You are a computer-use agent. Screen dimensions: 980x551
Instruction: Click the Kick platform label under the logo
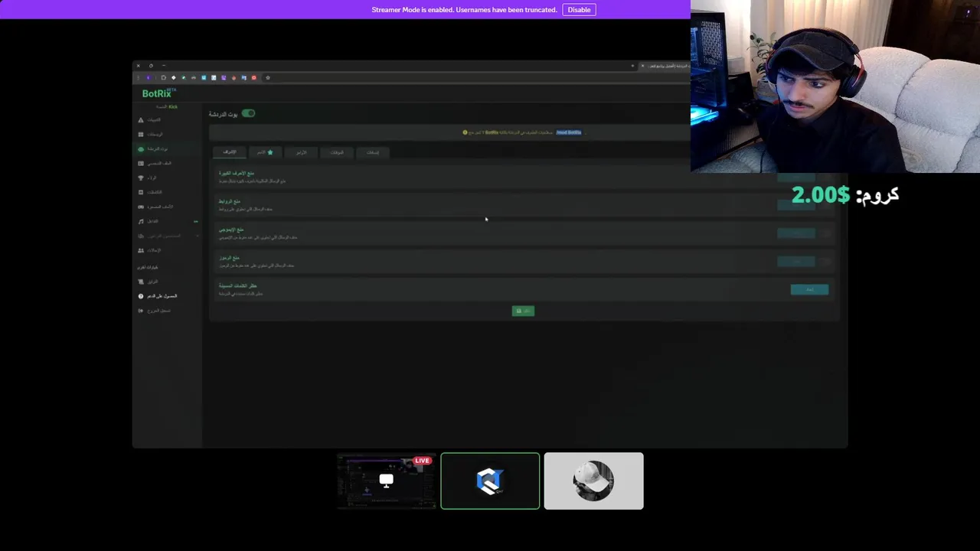172,107
